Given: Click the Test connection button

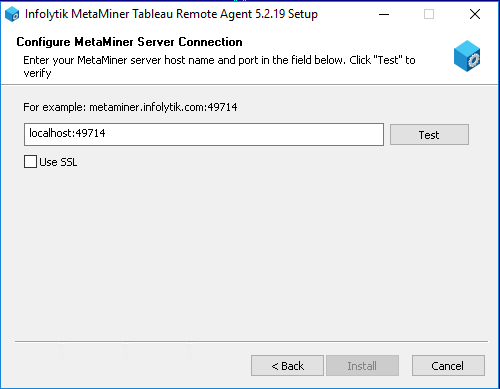Looking at the screenshot, I should (429, 135).
